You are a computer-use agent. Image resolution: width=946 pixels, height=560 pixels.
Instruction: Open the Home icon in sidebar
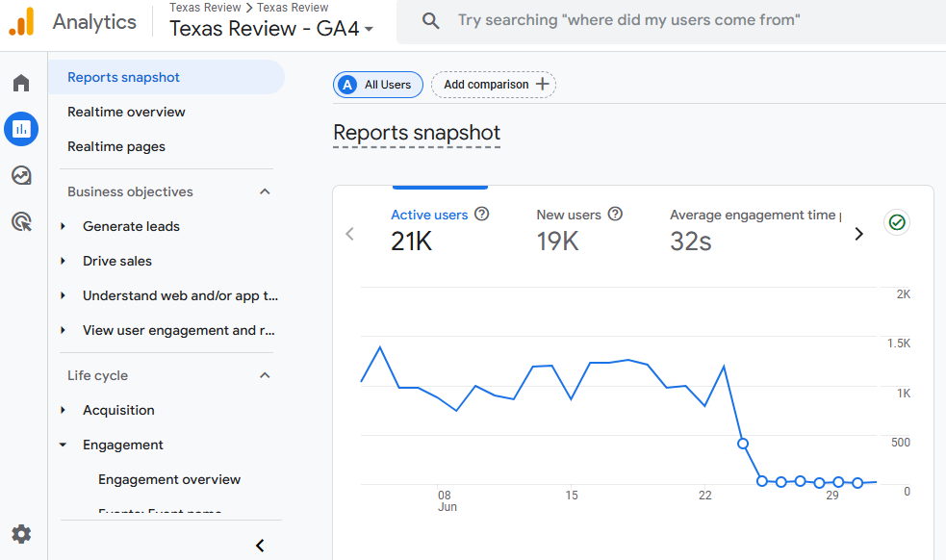pos(21,83)
